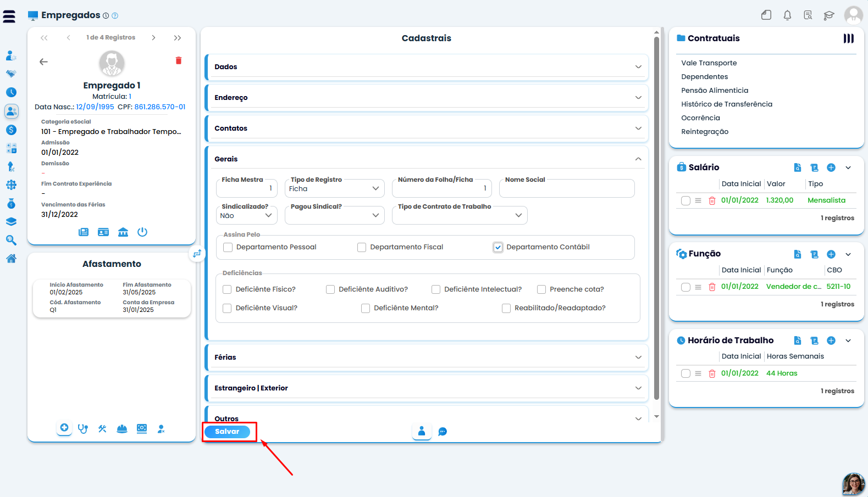Uncheck Departamento Contábil checkbox

498,248
